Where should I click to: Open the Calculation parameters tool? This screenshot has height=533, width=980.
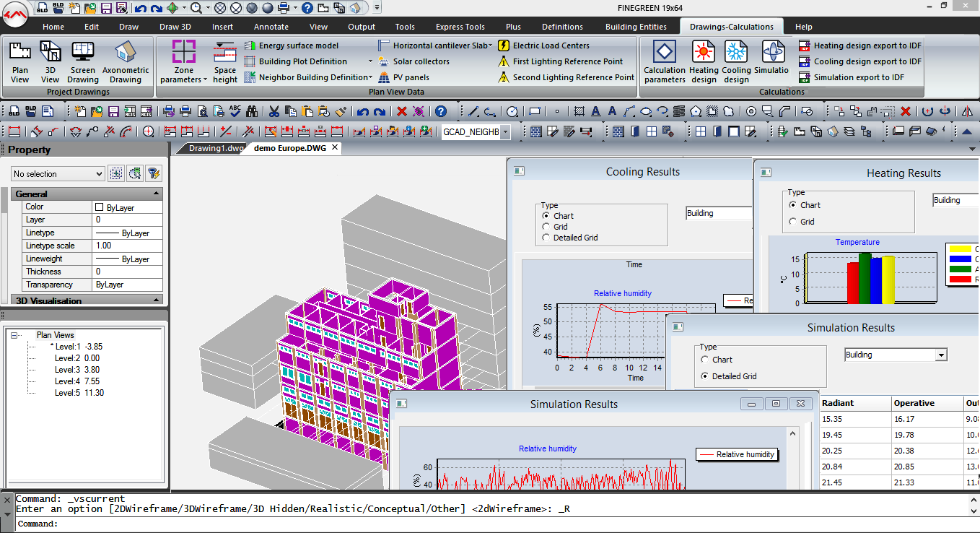664,61
